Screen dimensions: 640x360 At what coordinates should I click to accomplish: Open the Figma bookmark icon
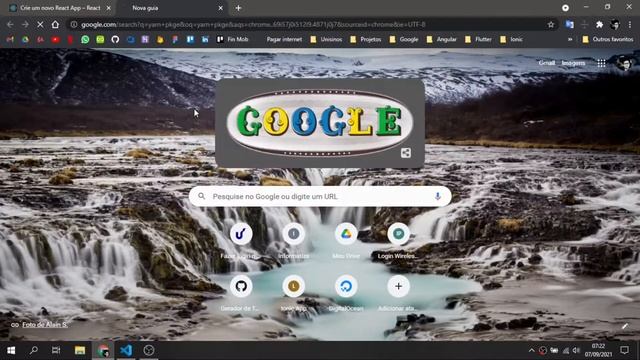(175, 40)
